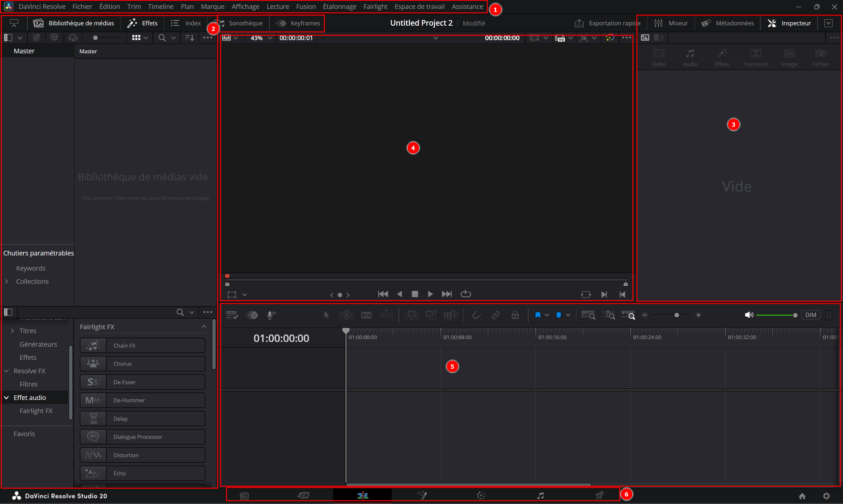Toggle the Mixeur panel
Screen dimensions: 843x504
(x=671, y=23)
